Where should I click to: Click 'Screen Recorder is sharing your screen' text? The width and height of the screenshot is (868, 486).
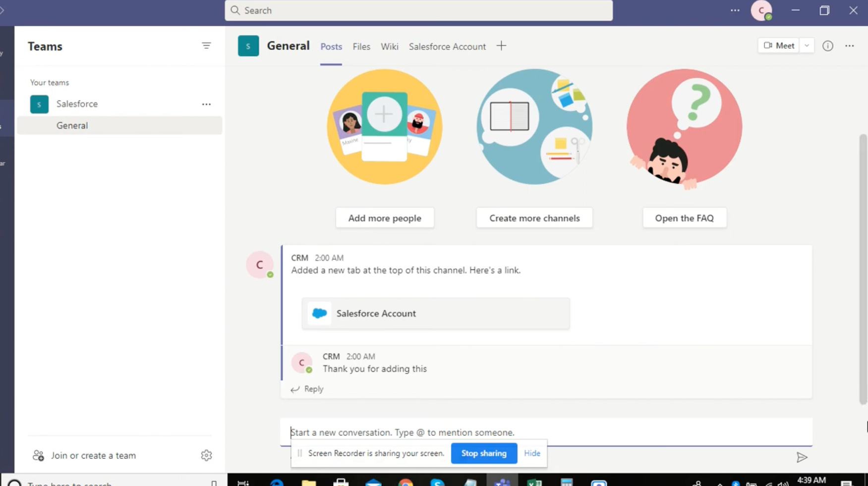pos(376,453)
